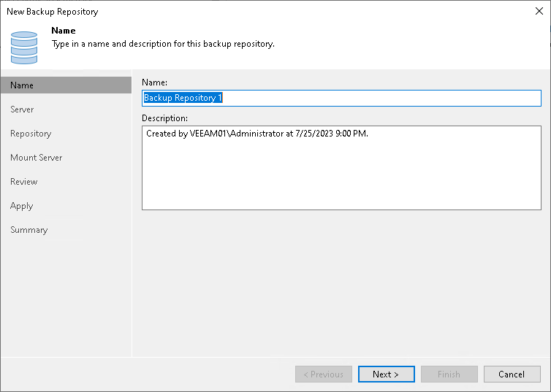Click the bold Name heading in the header
This screenshot has height=392, width=551.
[x=64, y=31]
